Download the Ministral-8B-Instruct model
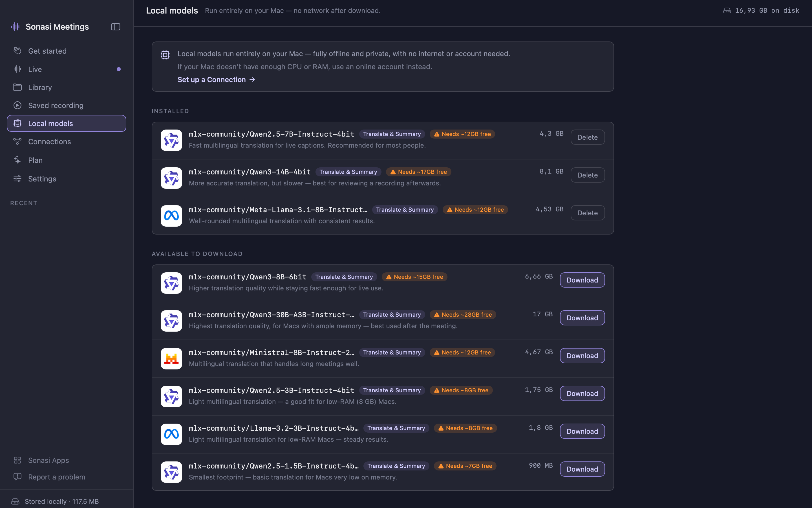The width and height of the screenshot is (812, 508). coord(582,356)
